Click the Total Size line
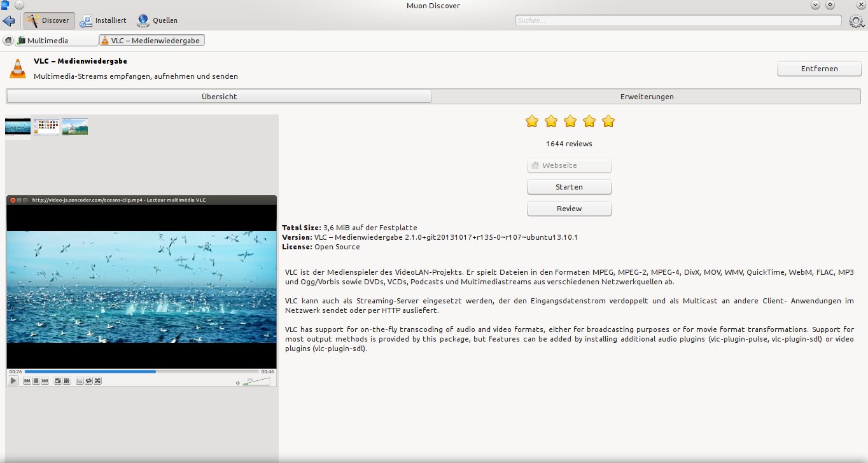Image resolution: width=868 pixels, height=463 pixels. pos(349,228)
